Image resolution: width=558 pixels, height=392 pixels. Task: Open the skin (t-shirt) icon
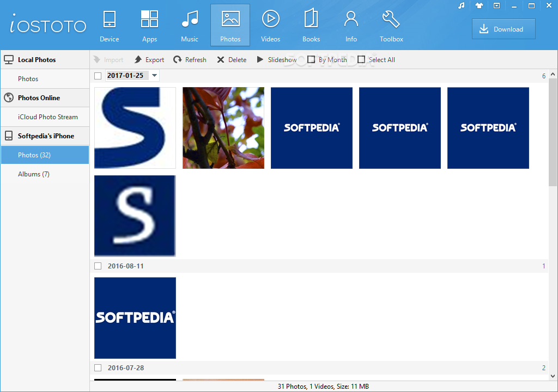(x=480, y=5)
